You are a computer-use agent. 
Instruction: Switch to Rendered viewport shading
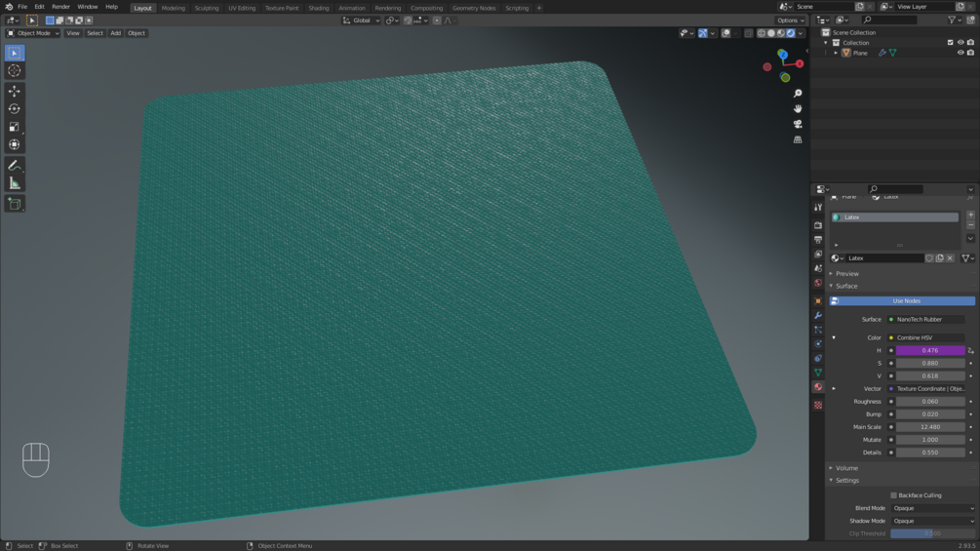click(x=791, y=33)
